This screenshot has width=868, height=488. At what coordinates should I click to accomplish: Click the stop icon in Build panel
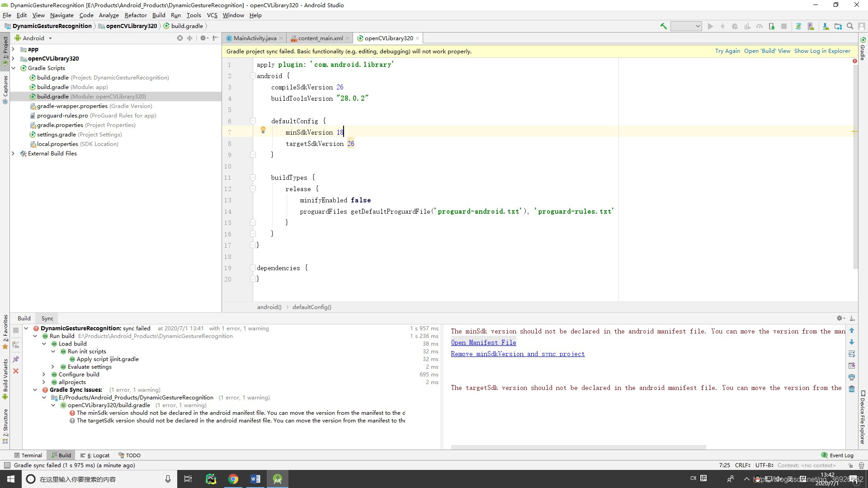16,330
